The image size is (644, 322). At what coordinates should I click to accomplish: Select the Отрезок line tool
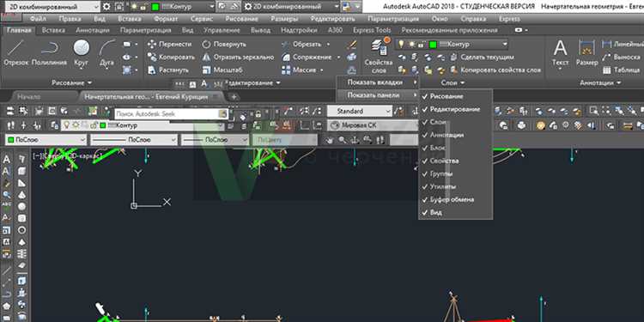[x=16, y=53]
